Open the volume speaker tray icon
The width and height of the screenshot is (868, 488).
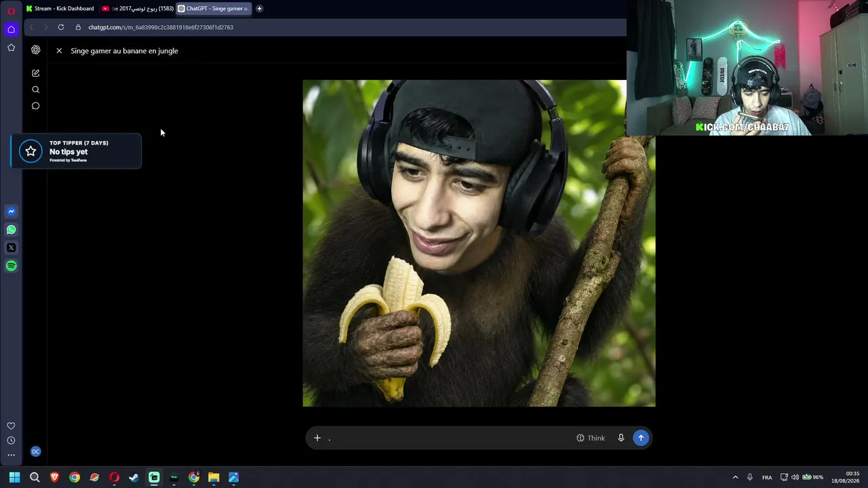(795, 477)
